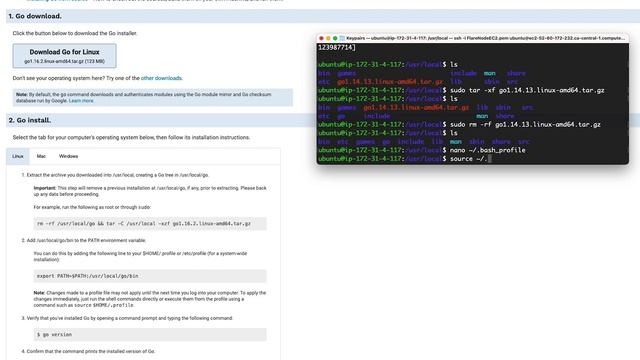Click the "2. Go install." heading
Screen dimensions: 640x360
30,120
